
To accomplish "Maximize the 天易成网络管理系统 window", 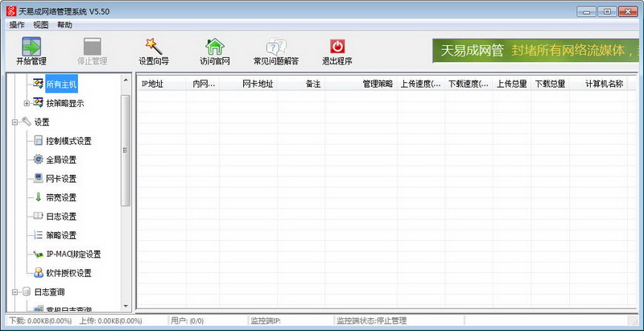I will pyautogui.click(x=607, y=12).
